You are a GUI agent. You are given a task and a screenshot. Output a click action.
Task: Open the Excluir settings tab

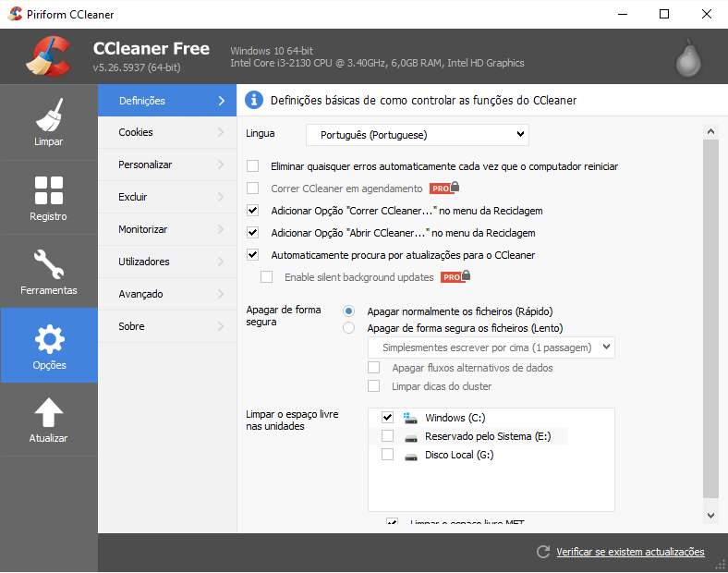pos(167,197)
